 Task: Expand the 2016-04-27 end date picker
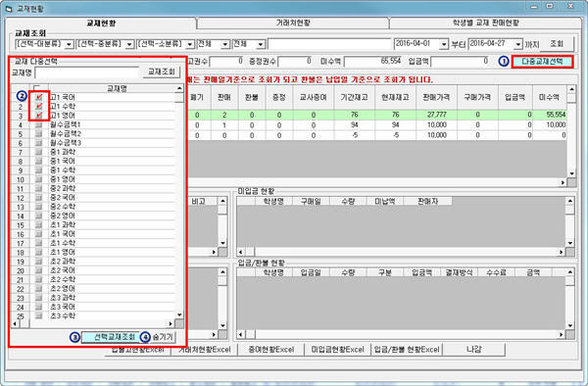point(517,44)
